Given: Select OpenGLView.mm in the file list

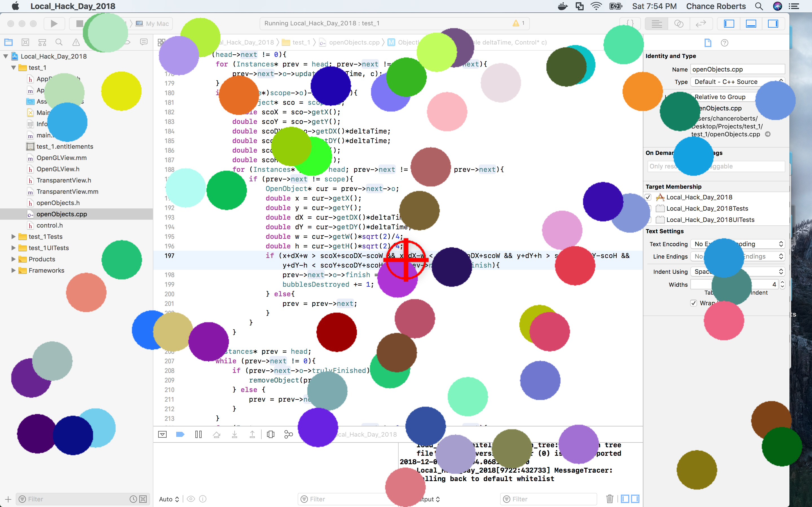Looking at the screenshot, I should [61, 158].
